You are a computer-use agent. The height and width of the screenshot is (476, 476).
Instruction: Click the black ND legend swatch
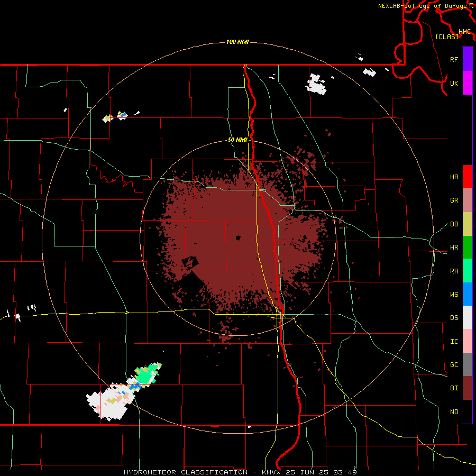click(467, 411)
